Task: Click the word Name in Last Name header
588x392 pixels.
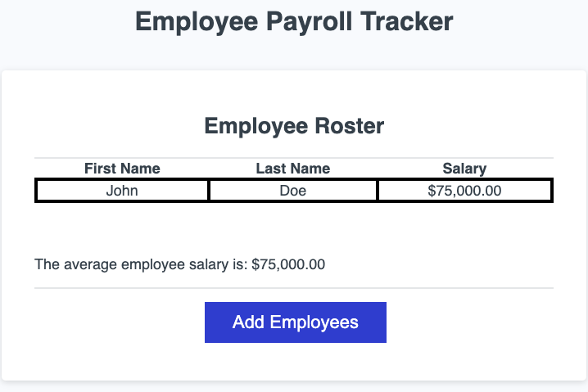Action: click(x=310, y=169)
